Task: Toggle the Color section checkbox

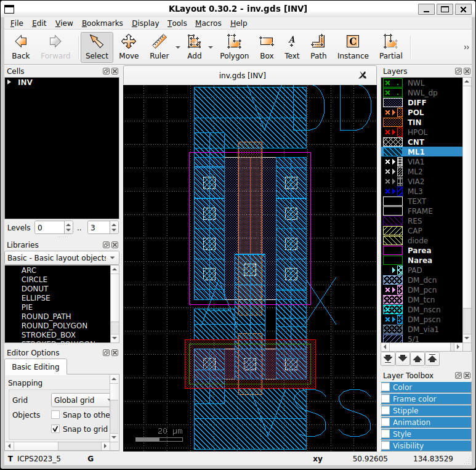Action: click(386, 387)
